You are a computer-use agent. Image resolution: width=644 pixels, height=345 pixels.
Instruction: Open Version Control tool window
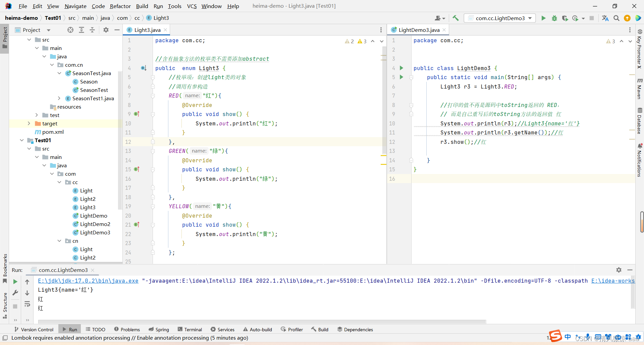(x=34, y=330)
